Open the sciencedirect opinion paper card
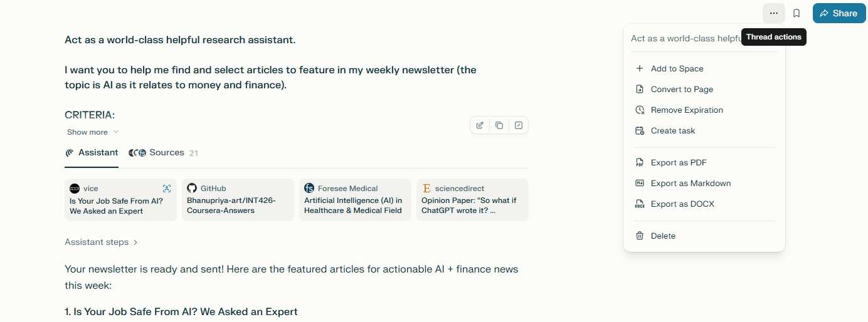The width and height of the screenshot is (868, 322). tap(472, 200)
